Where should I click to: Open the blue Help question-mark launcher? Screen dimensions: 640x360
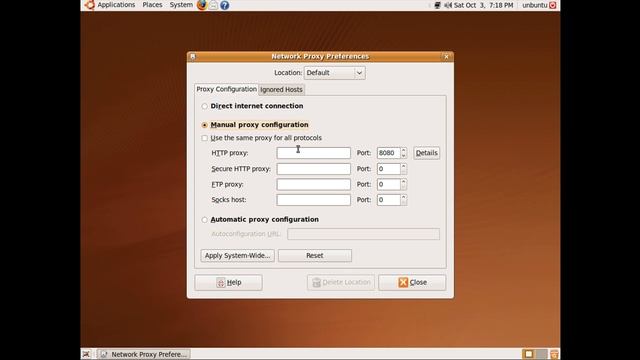point(224,5)
